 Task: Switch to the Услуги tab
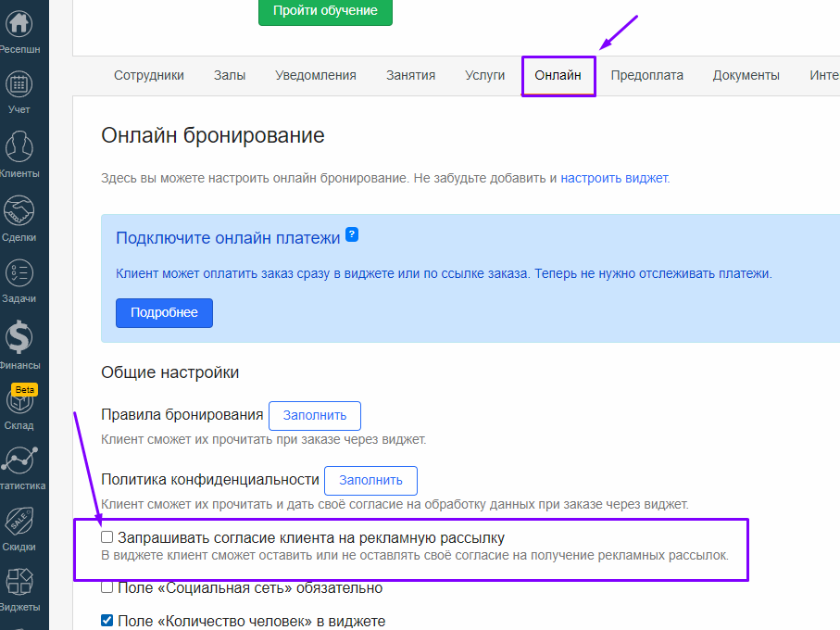coord(484,76)
